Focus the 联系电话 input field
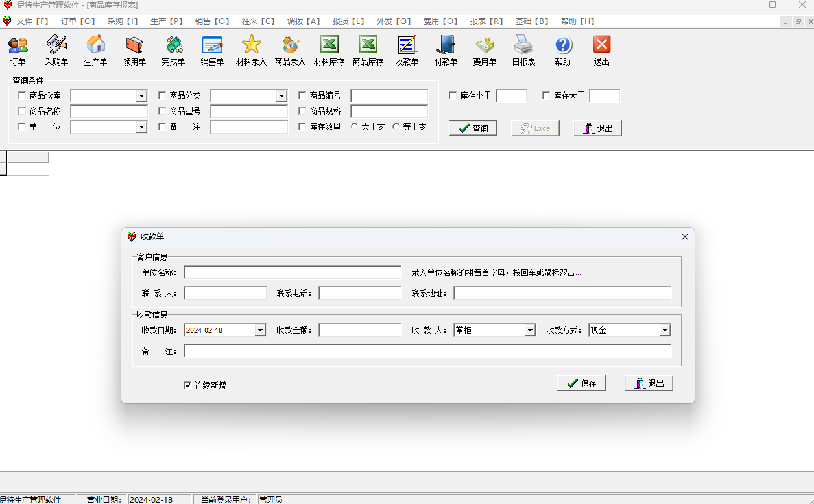The height and width of the screenshot is (504, 814). (360, 293)
